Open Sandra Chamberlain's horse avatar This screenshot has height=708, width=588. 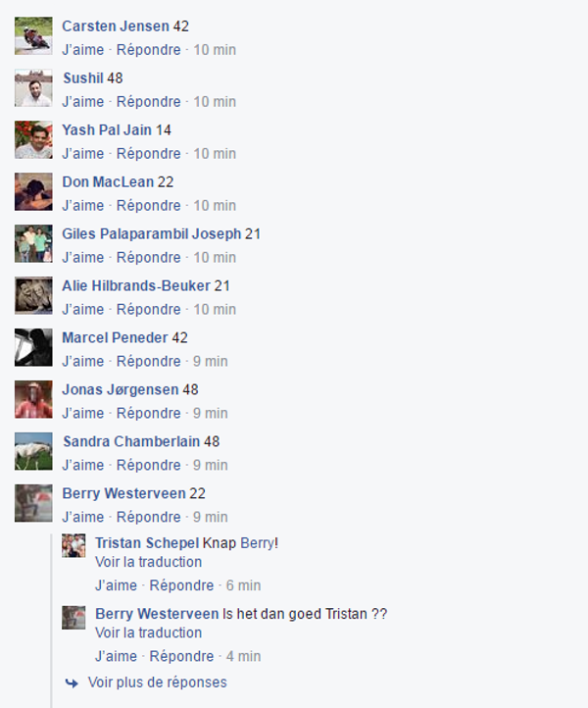(x=33, y=451)
